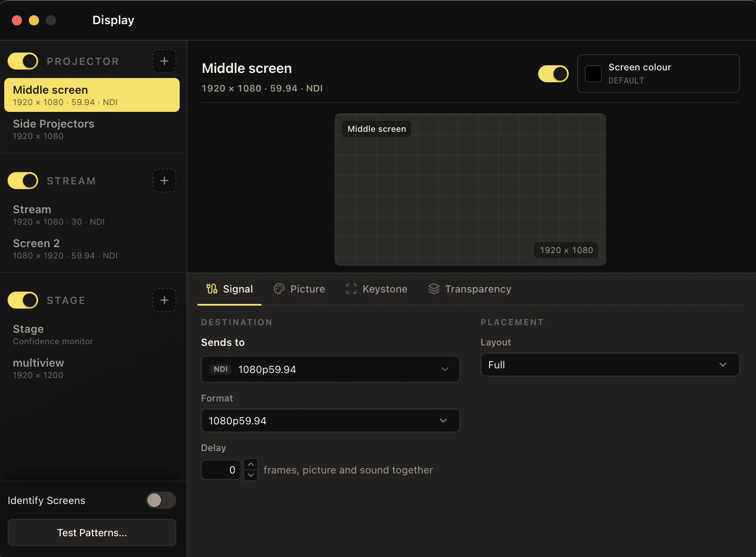Viewport: 756px width, 557px height.
Task: Click the Transparency tab's layers icon
Action: click(434, 289)
